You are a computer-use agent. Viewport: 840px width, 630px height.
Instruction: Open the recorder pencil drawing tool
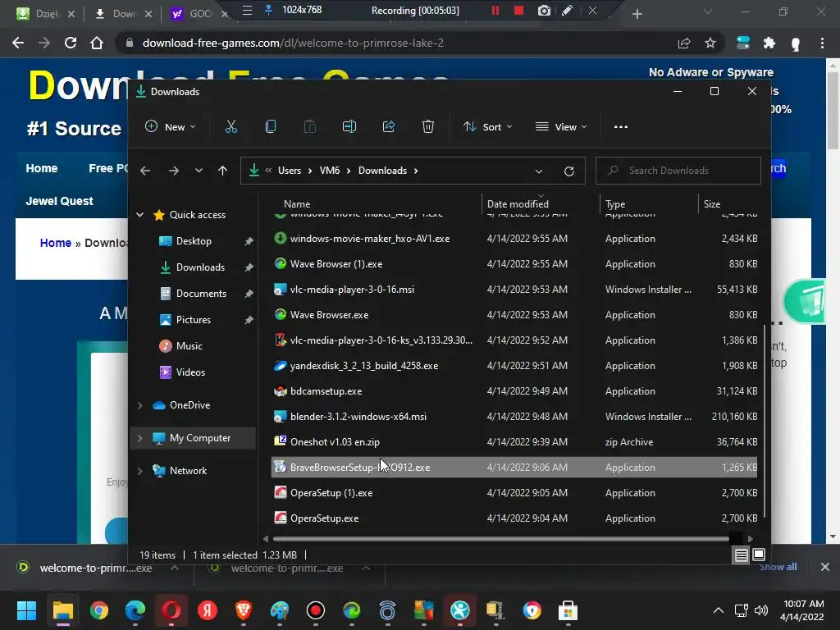[568, 11]
